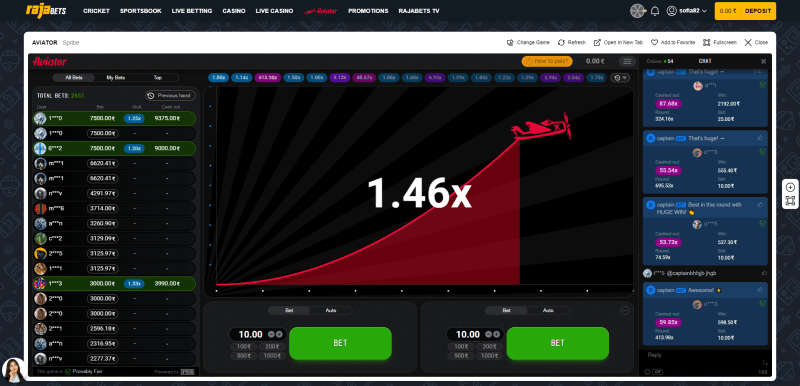
Task: Click the yellow Deposit button
Action: [757, 11]
